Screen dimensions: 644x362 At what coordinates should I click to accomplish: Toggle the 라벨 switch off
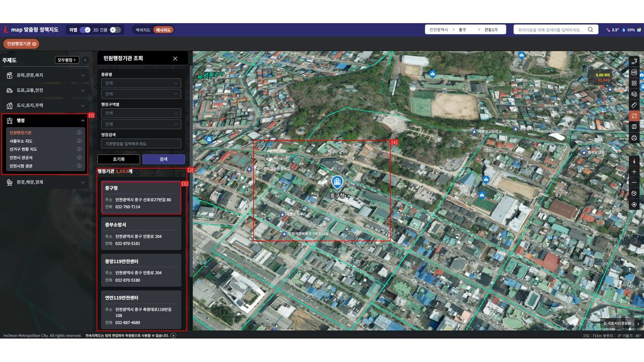pos(85,30)
